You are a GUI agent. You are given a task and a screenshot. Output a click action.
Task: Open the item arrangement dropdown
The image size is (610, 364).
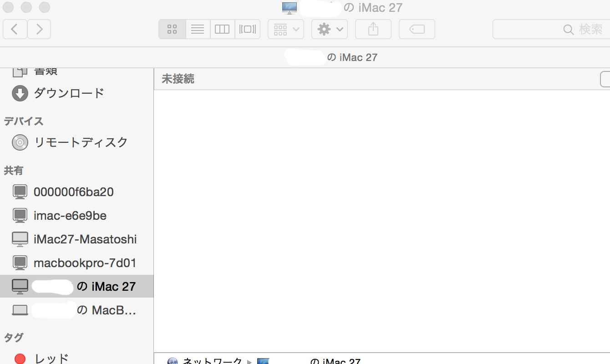[x=286, y=29]
